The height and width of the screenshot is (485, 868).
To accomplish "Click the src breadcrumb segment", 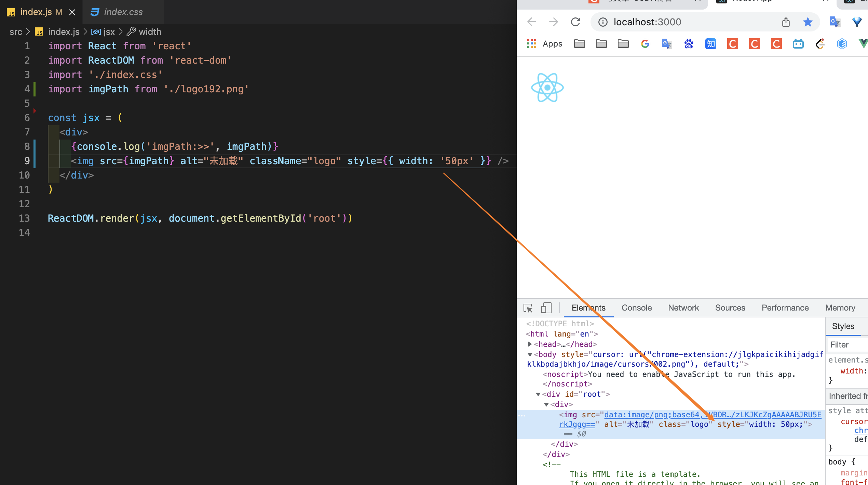I will (x=16, y=32).
